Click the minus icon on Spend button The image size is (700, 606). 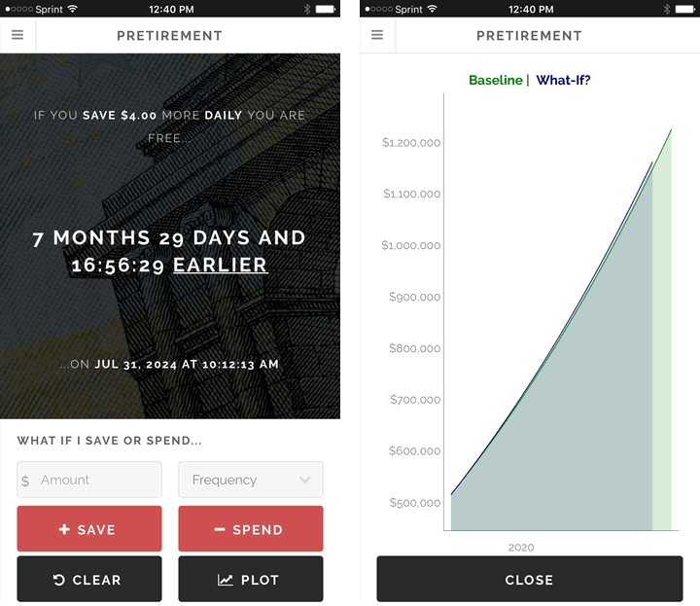pyautogui.click(x=220, y=530)
